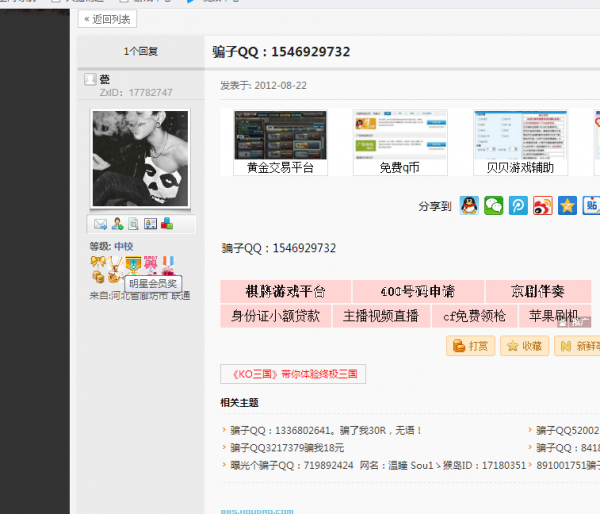Share the post to QQ penguin icon
The width and height of the screenshot is (600, 514).
(469, 206)
